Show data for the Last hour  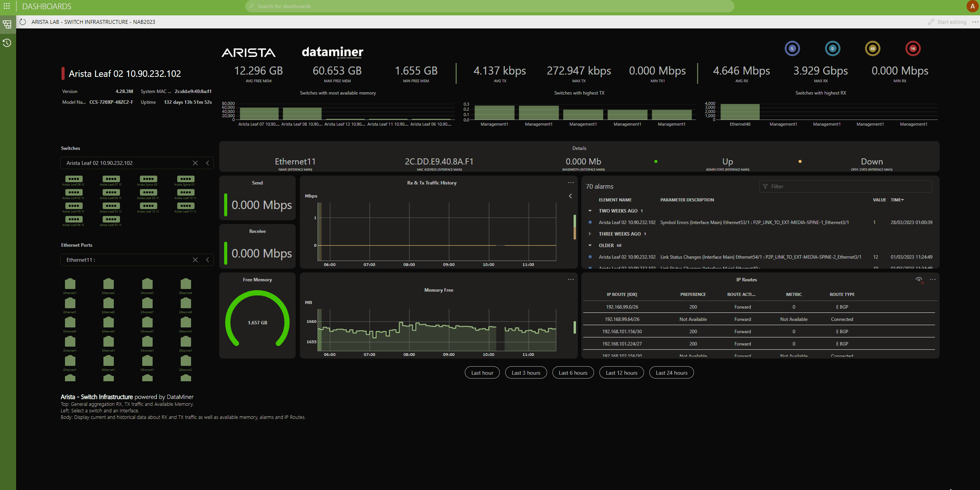click(482, 373)
